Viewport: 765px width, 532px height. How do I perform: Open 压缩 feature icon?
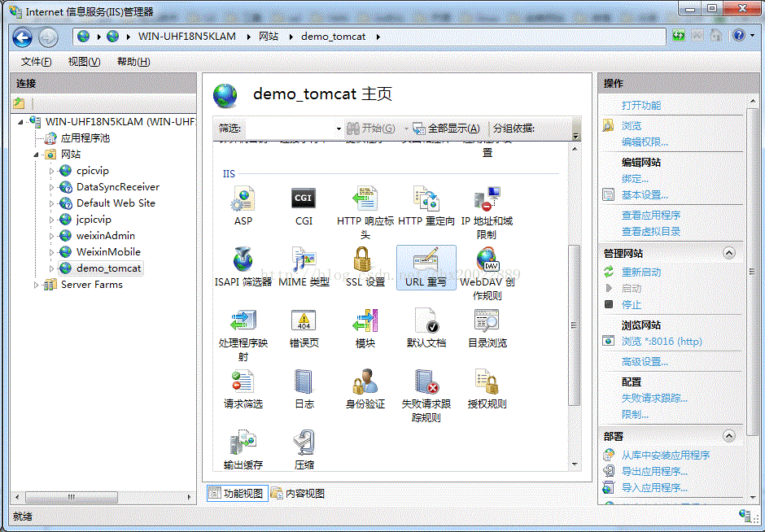coord(304,450)
